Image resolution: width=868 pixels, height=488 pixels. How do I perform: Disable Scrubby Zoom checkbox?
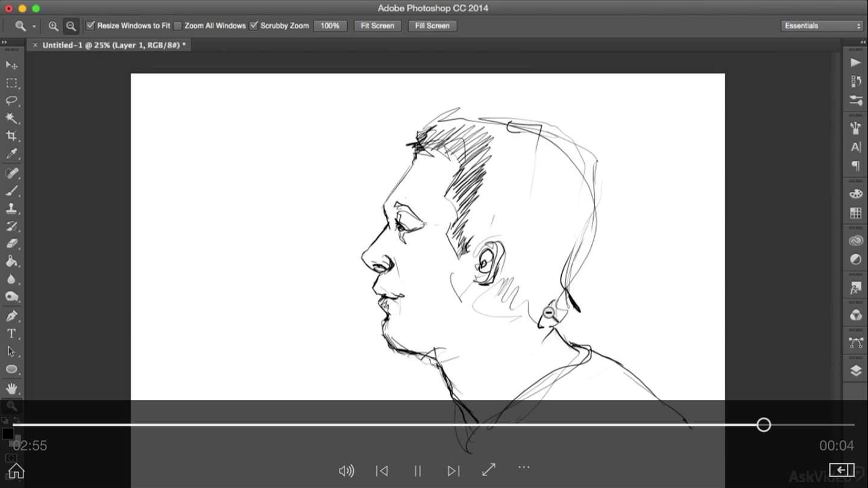(254, 26)
